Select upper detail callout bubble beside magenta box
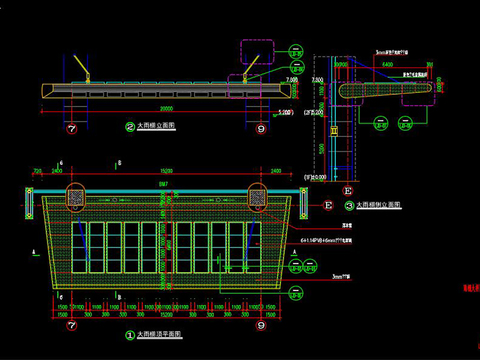The image size is (480, 360). pos(296,52)
